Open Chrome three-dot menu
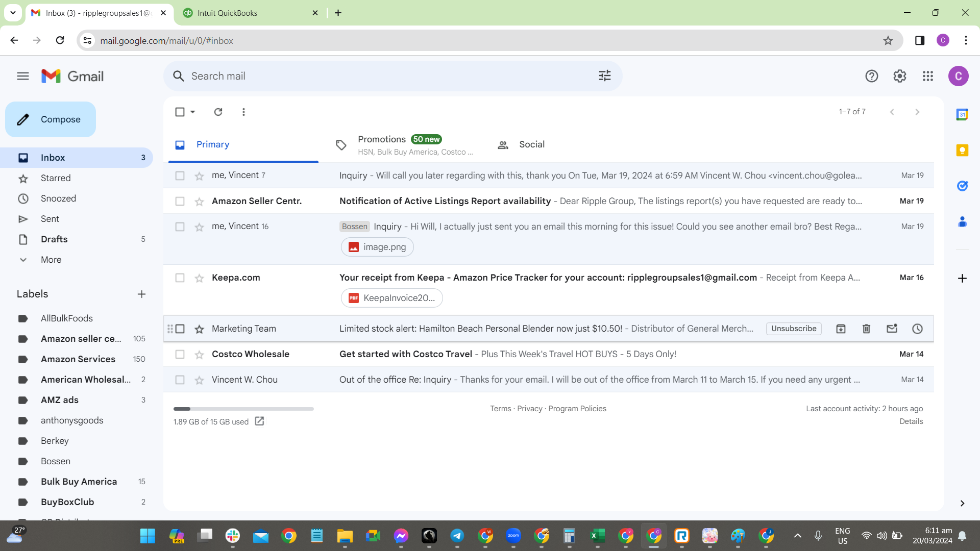This screenshot has height=551, width=980. coord(966,40)
